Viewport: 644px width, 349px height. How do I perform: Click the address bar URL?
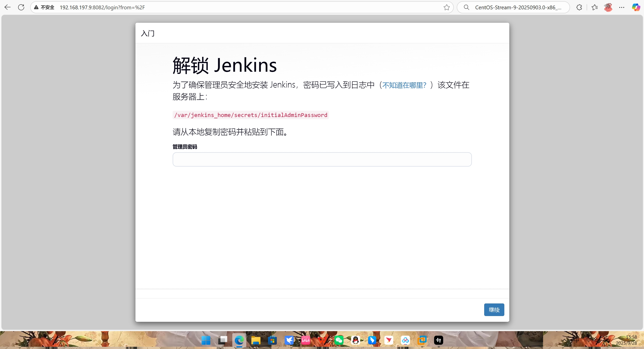pos(102,7)
